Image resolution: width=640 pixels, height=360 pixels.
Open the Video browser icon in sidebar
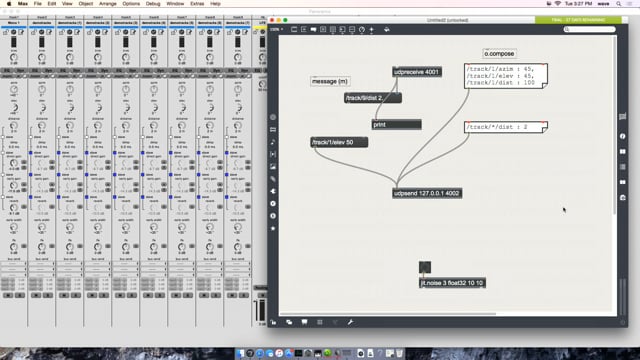pos(273,154)
